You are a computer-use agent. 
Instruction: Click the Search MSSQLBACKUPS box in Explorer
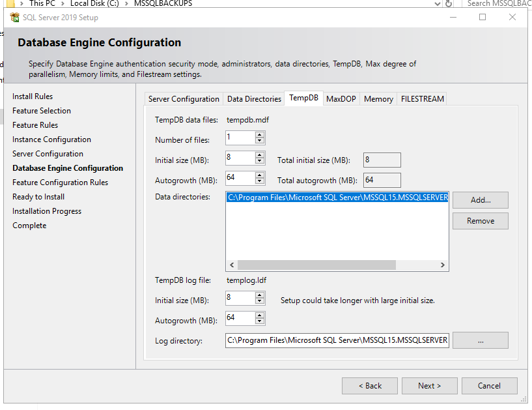[x=497, y=3]
